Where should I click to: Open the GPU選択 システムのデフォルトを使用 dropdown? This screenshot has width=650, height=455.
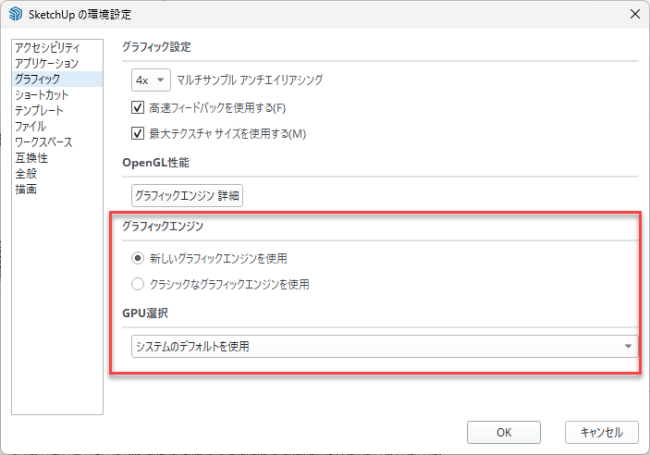pos(384,346)
